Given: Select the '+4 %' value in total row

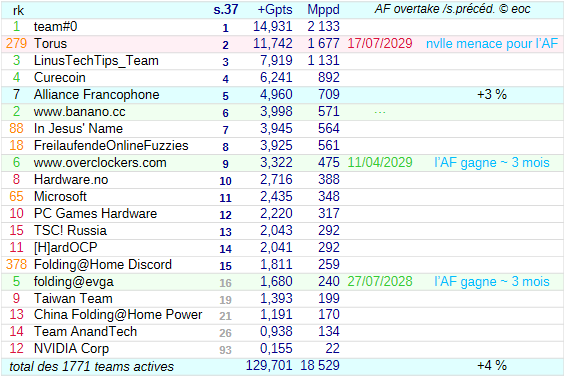Looking at the screenshot, I should pyautogui.click(x=492, y=365).
